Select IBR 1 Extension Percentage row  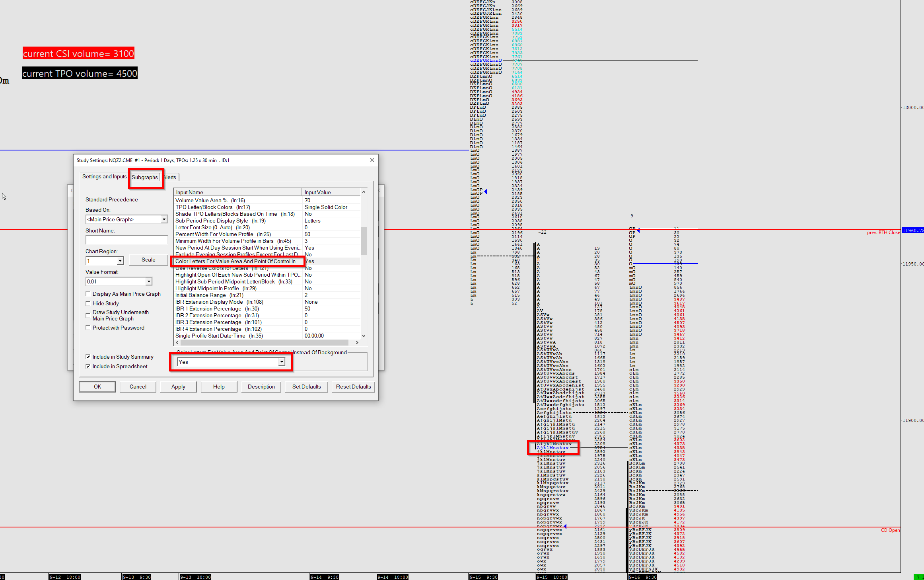267,309
